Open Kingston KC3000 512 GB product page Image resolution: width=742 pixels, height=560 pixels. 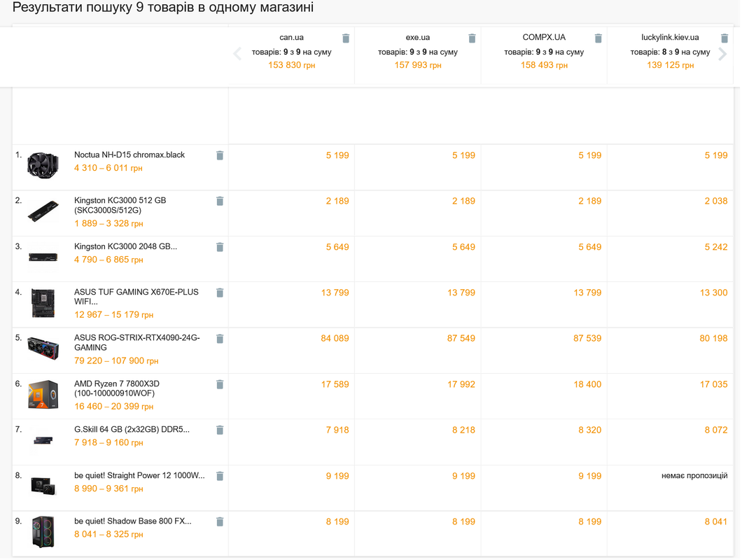[x=120, y=205]
